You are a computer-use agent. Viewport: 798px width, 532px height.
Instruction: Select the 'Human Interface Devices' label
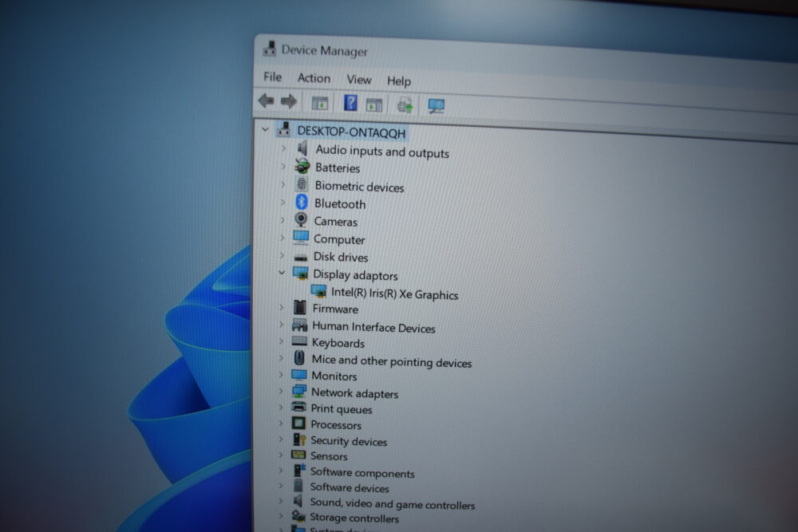pos(373,328)
